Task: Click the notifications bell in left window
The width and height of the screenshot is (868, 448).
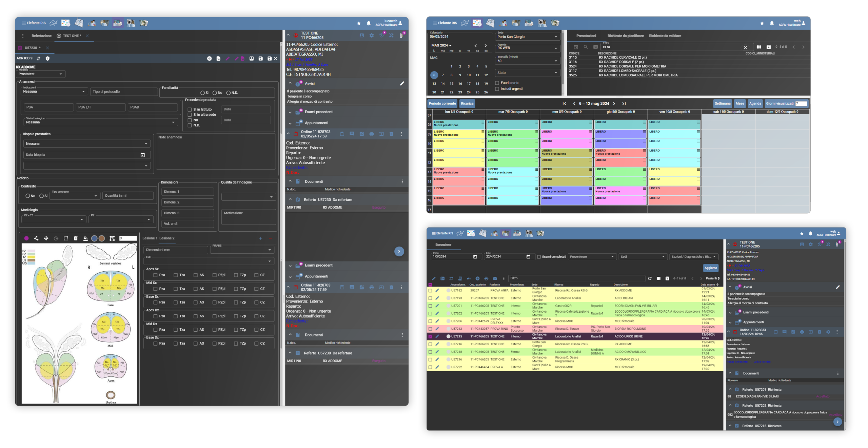Action: pos(369,23)
